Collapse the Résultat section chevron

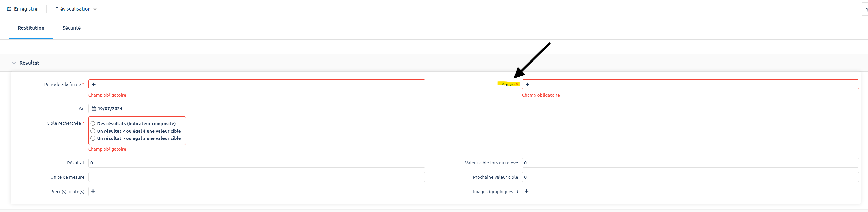(x=14, y=63)
